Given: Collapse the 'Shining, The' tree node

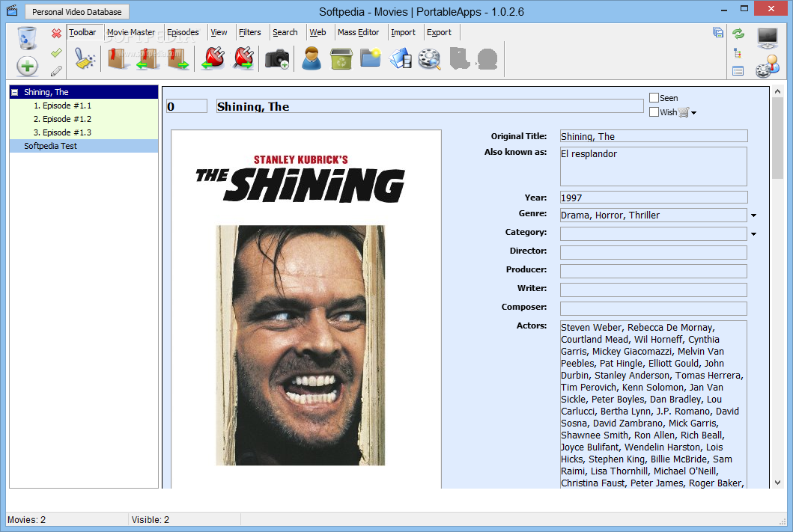Looking at the screenshot, I should tap(15, 93).
